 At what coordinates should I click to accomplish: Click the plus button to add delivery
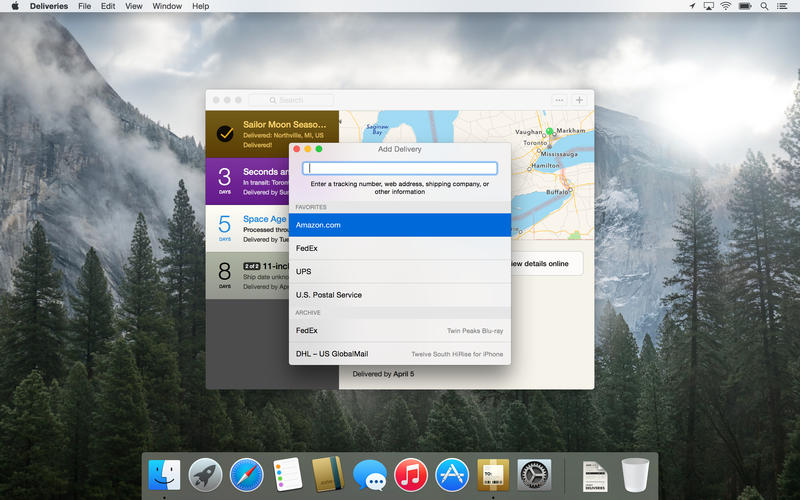579,100
